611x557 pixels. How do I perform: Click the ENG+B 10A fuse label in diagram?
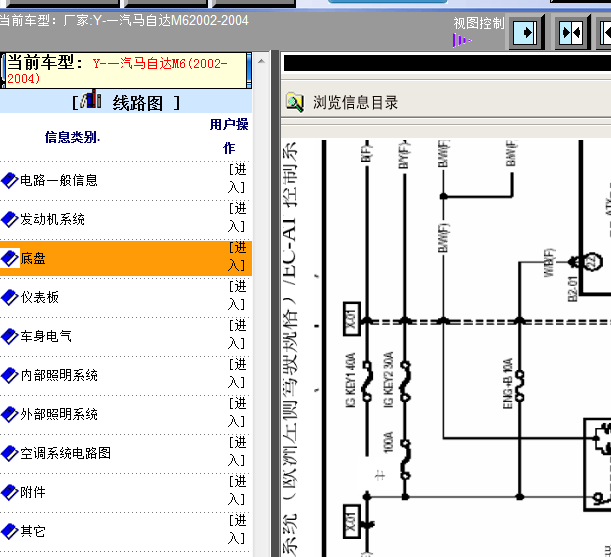coord(507,384)
